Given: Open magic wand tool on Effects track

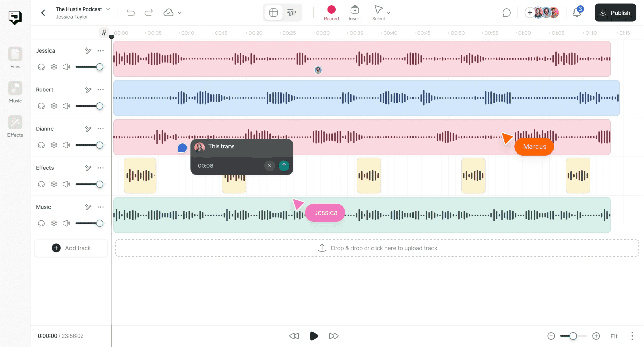Looking at the screenshot, I should [88, 168].
